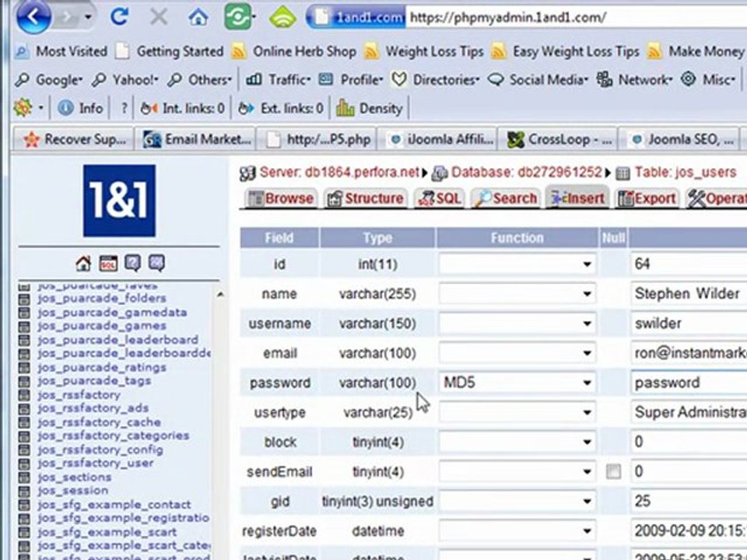The image size is (747, 560).
Task: Open jos_rssfactory_config table link
Action: pos(100,450)
